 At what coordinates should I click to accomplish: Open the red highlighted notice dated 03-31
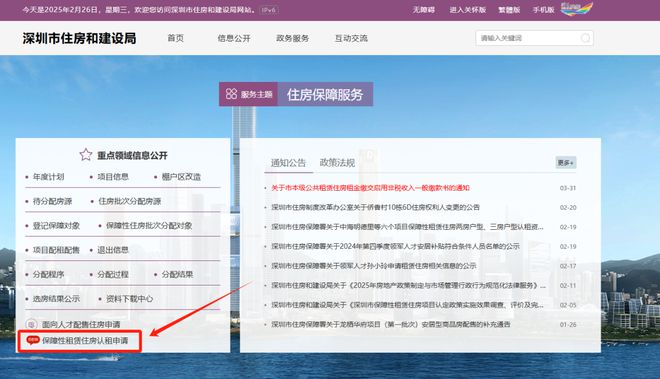point(370,188)
